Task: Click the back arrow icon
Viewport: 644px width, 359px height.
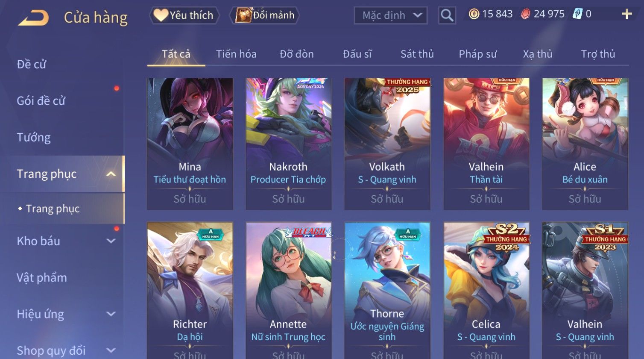Action: pyautogui.click(x=33, y=18)
